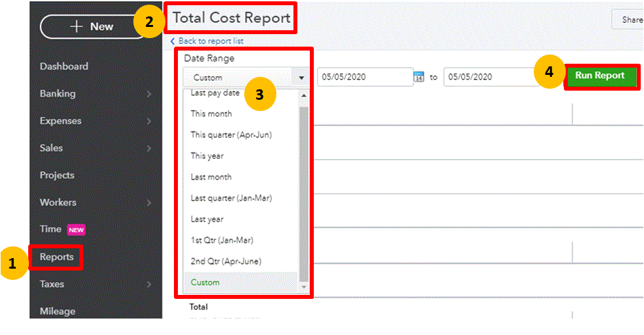
Task: Open Reports in sidebar
Action: (56, 257)
